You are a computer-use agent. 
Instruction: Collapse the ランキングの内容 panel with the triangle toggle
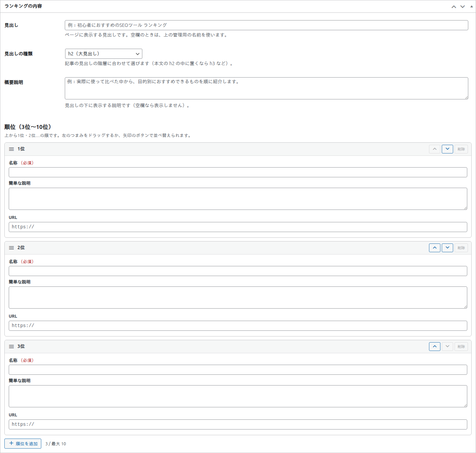[471, 6]
